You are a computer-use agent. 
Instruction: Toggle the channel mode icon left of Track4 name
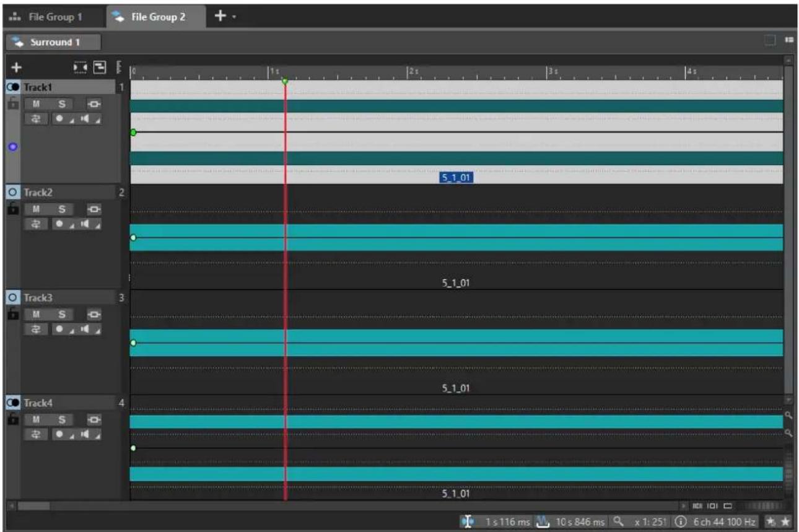click(x=14, y=403)
